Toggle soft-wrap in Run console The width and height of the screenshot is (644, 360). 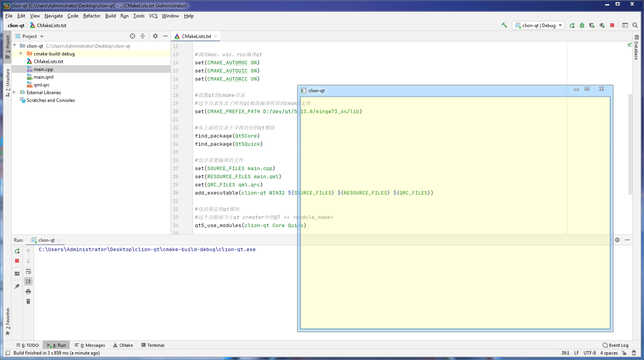coord(28,271)
